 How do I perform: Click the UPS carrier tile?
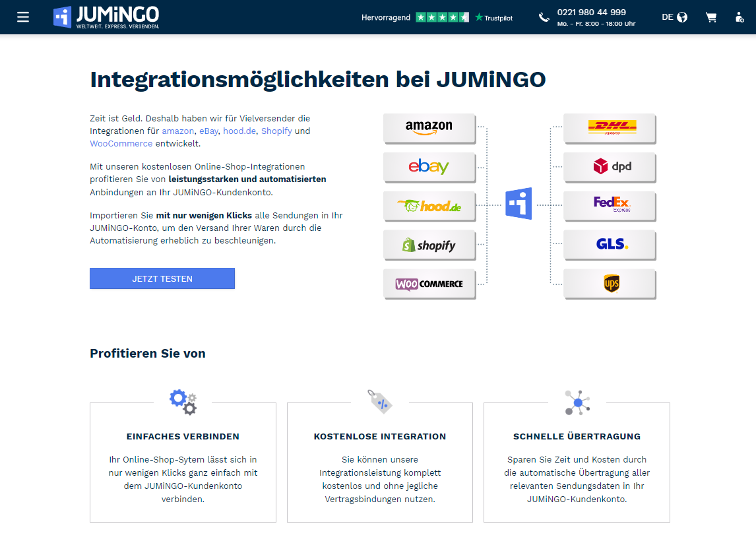click(x=610, y=284)
